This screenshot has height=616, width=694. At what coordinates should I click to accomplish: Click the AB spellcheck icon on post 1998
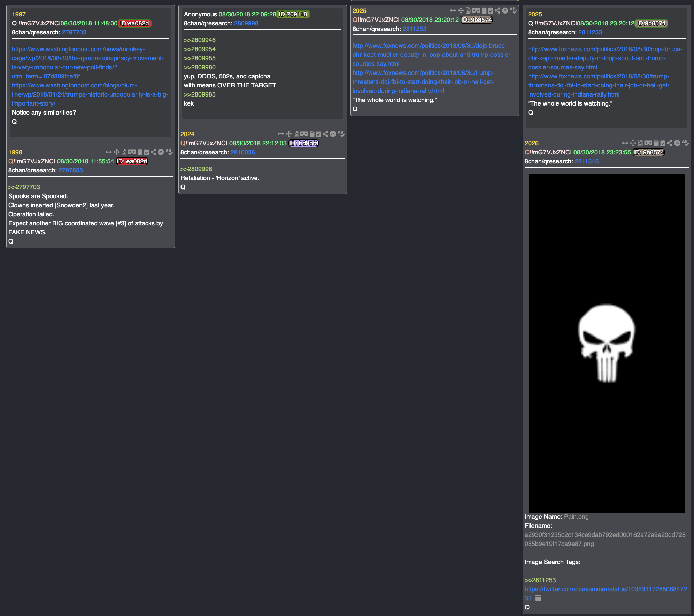169,152
